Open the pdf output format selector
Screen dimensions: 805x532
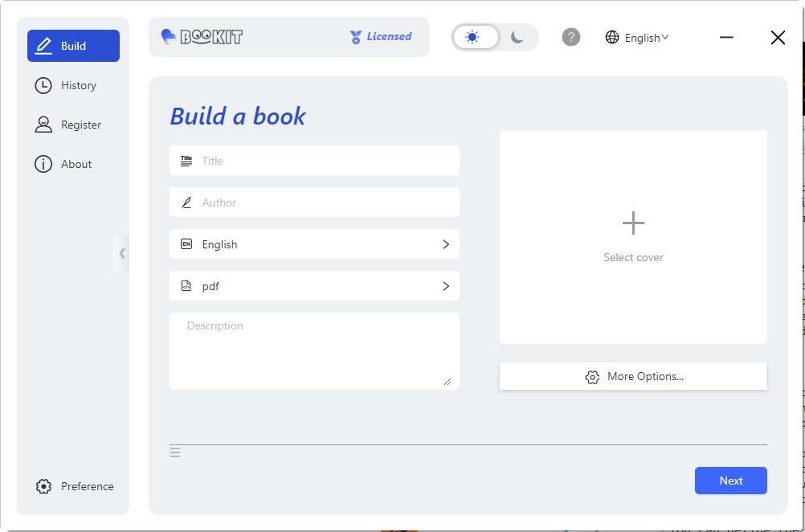tap(314, 286)
